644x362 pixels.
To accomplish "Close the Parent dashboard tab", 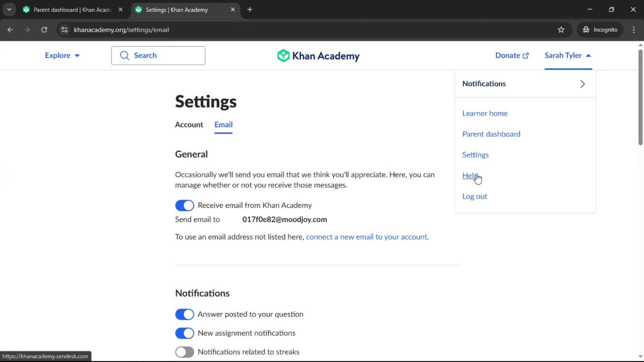I will pyautogui.click(x=120, y=10).
